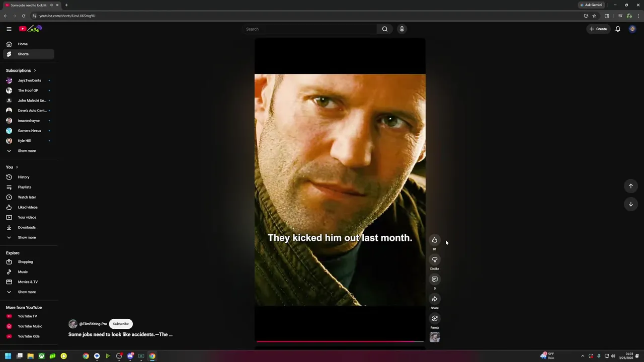This screenshot has width=644, height=362.
Task: Open The Hoof GP subscription
Action: point(29,90)
